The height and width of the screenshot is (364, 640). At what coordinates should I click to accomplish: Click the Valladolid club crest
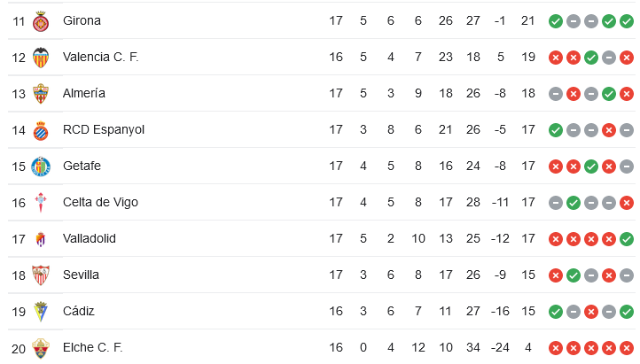click(x=41, y=239)
